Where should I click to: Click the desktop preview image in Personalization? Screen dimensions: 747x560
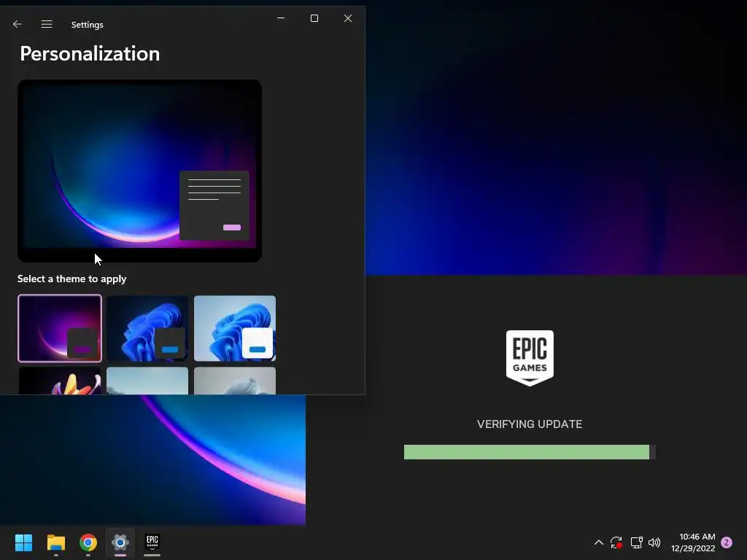(139, 171)
